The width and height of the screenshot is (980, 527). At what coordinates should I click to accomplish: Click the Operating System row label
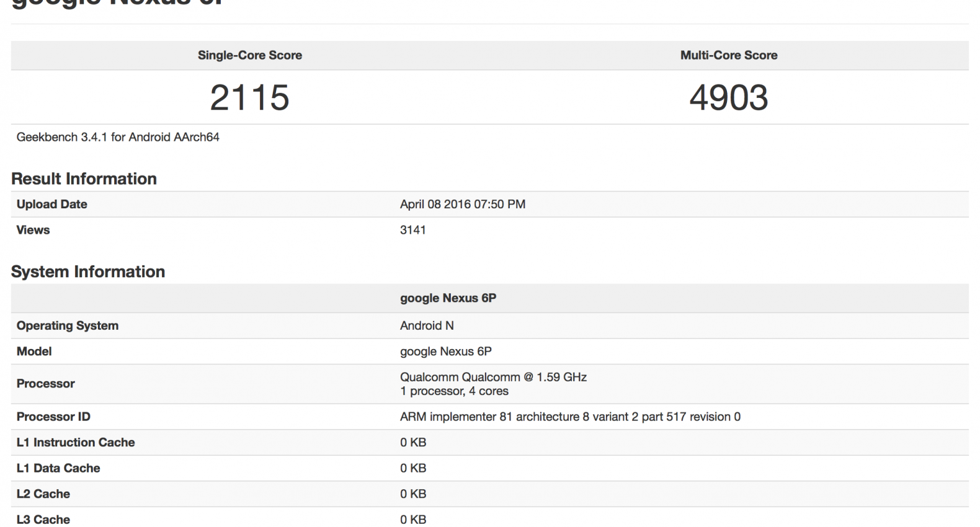click(x=67, y=325)
